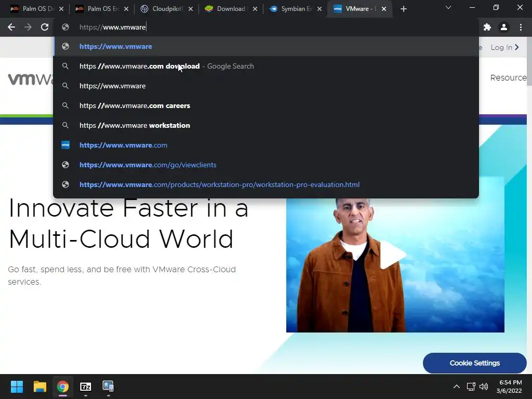532x399 pixels.
Task: Close the Download tab
Action: (x=255, y=9)
